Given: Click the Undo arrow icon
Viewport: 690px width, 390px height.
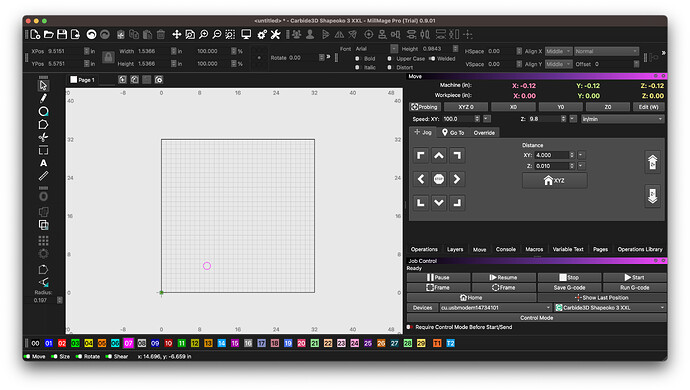Looking at the screenshot, I should (x=91, y=34).
